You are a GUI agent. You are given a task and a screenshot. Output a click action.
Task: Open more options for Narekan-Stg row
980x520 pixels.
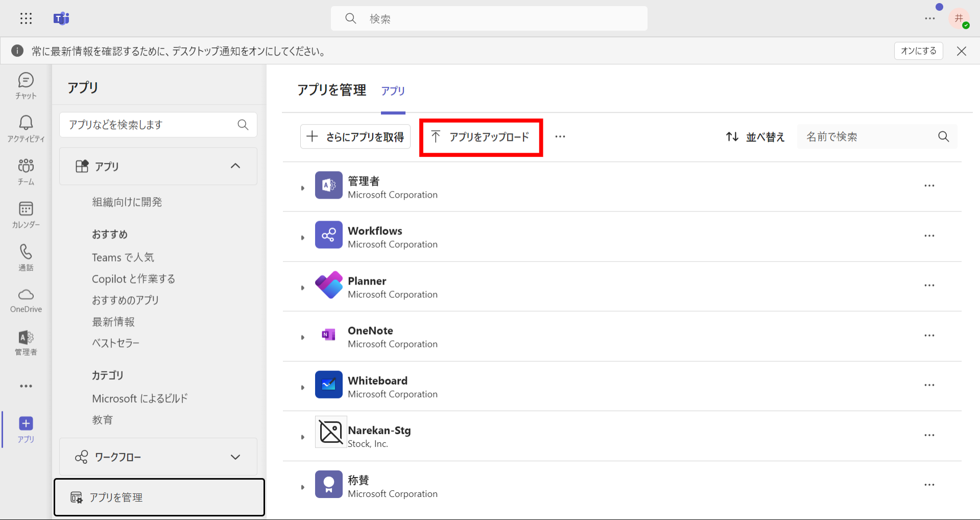click(929, 435)
